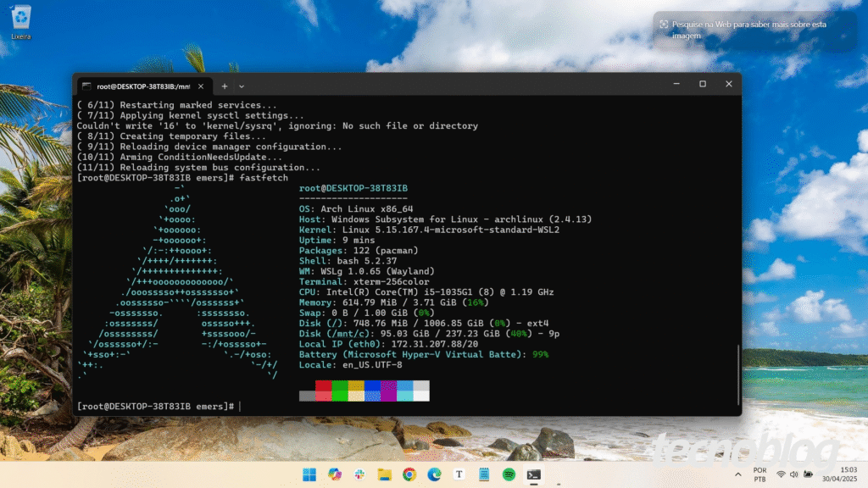Open the new tab dropdown arrow in Terminal
This screenshot has height=488, width=868.
242,86
